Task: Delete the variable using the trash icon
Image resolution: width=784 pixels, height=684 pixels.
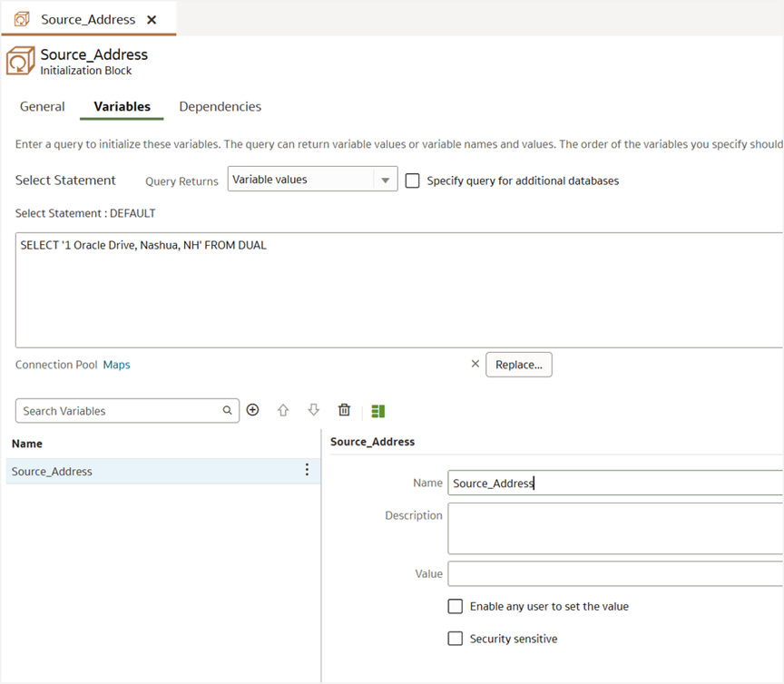Action: 344,410
